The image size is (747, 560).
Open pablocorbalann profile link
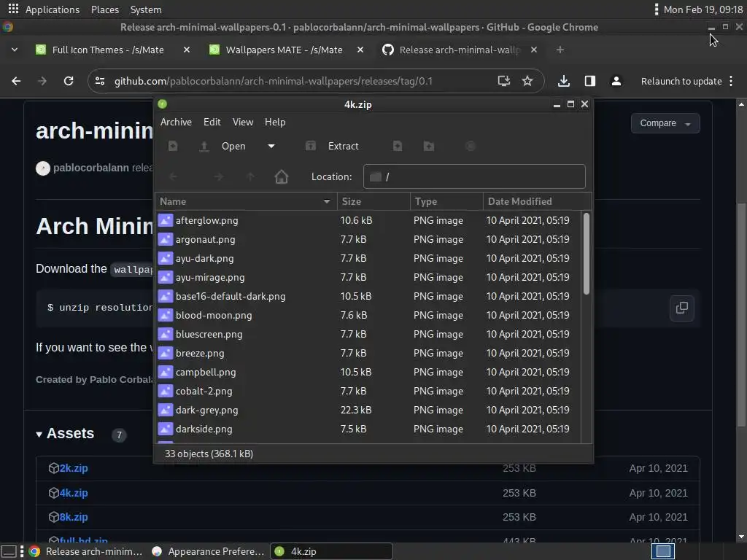[x=91, y=168]
